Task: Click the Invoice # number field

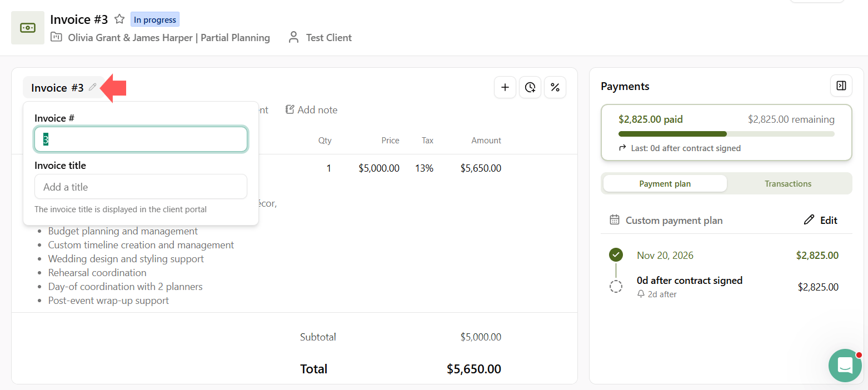Action: coord(141,139)
